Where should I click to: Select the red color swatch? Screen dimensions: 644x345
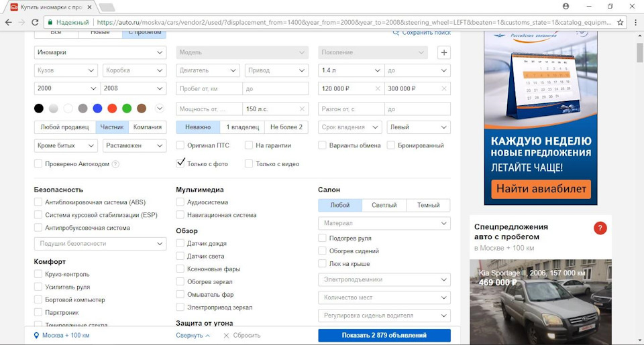pos(112,109)
